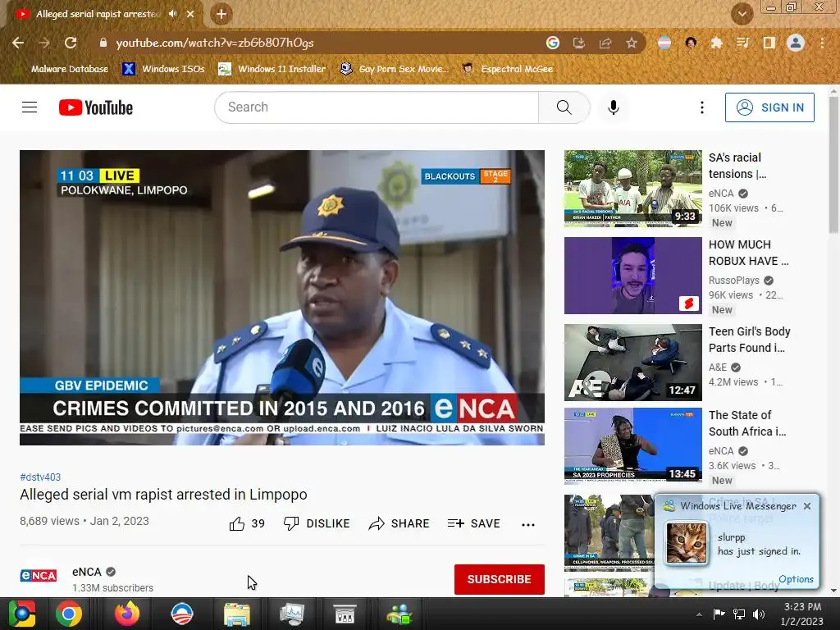Show hidden tray icons arrow
Screen dimensions: 840x630
click(x=699, y=614)
